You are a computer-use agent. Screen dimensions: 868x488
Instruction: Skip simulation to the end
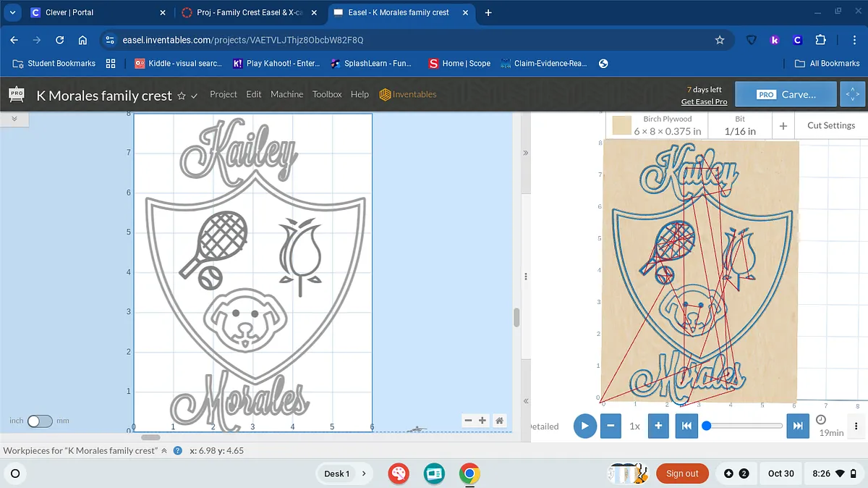pos(798,426)
